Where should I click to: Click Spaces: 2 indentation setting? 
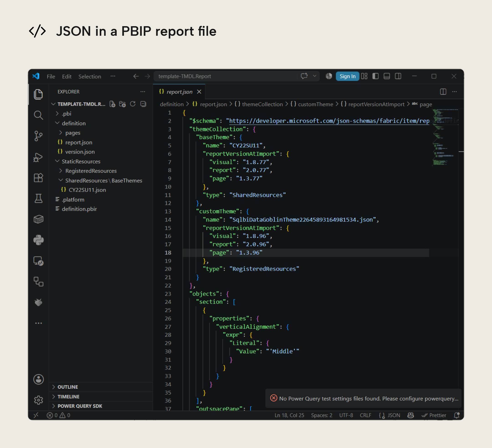321,415
